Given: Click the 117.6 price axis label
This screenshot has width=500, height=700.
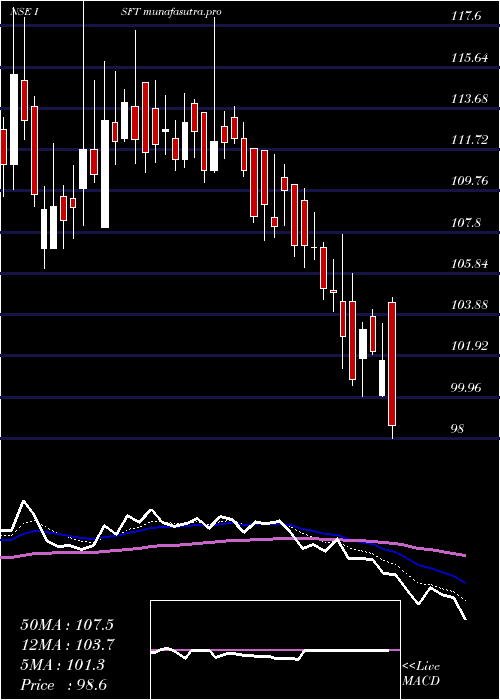Looking at the screenshot, I should 467,16.
